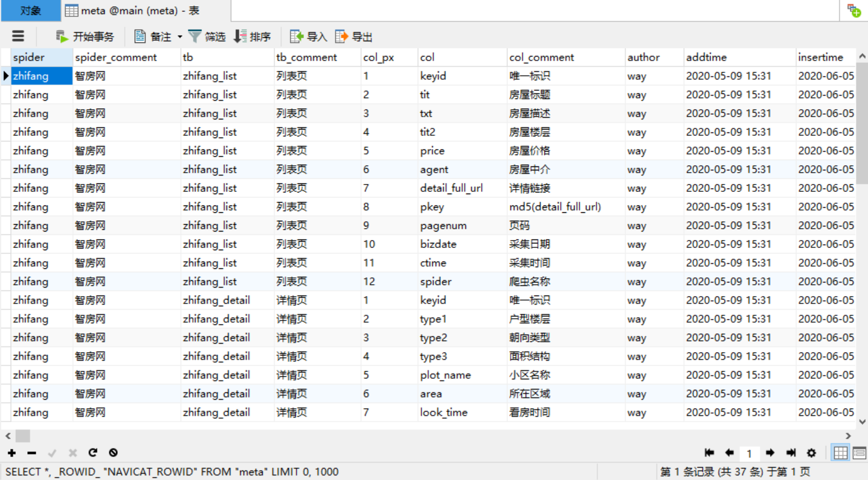The height and width of the screenshot is (480, 868).
Task: Select the 'txt' col cell
Action: pos(462,113)
